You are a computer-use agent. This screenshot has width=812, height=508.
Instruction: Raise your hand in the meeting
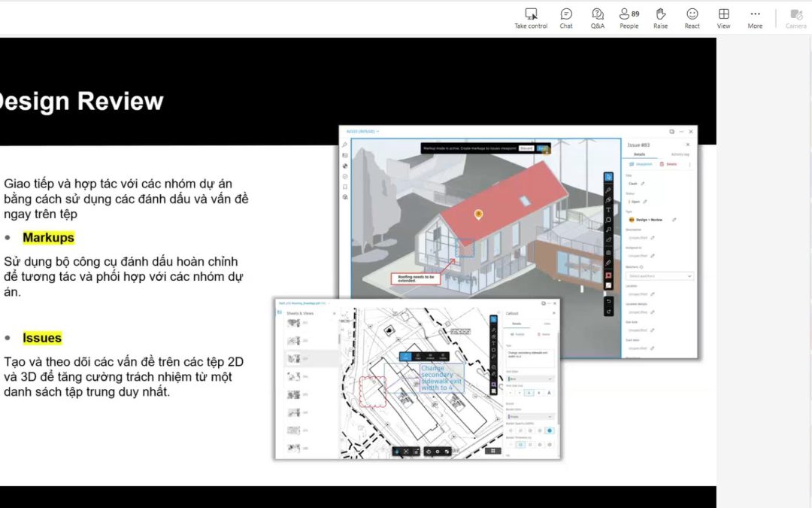(x=660, y=18)
